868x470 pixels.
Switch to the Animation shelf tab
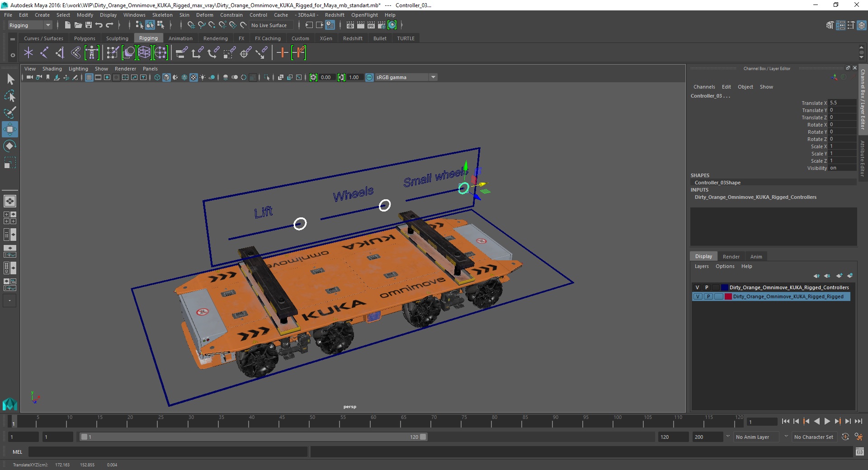point(180,38)
